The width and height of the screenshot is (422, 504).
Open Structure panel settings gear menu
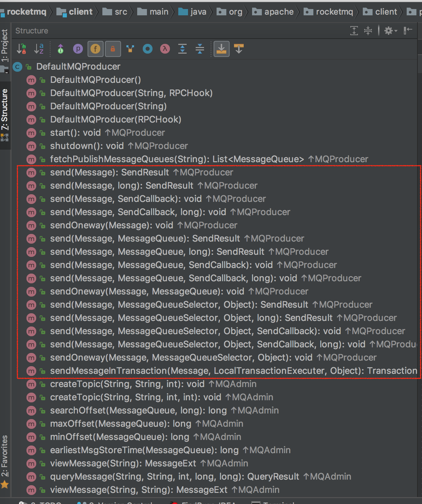(x=391, y=31)
